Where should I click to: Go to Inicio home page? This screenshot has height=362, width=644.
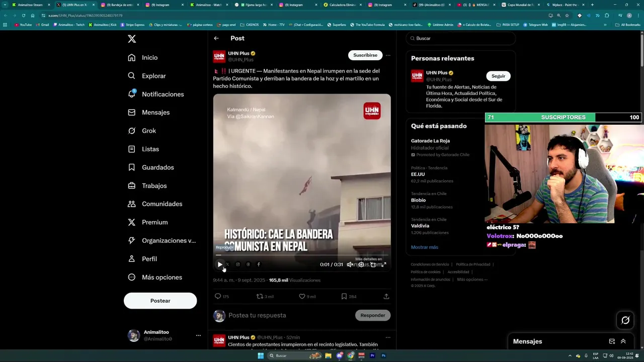[x=143, y=58]
